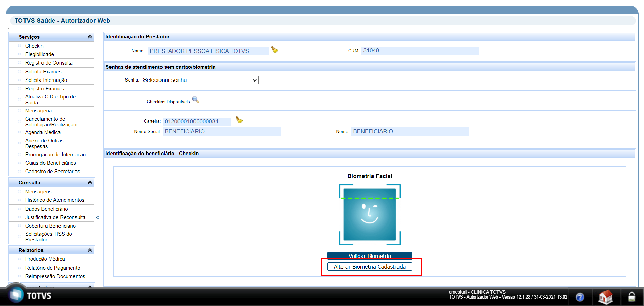Open Mensagens under Consulta
This screenshot has height=306, width=644.
38,192
